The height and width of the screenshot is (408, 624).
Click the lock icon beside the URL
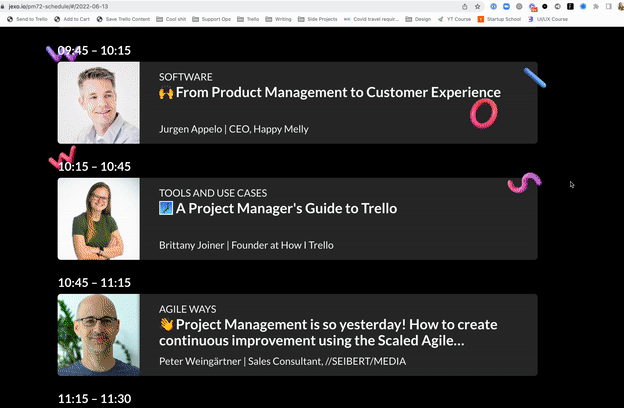tap(2, 6)
